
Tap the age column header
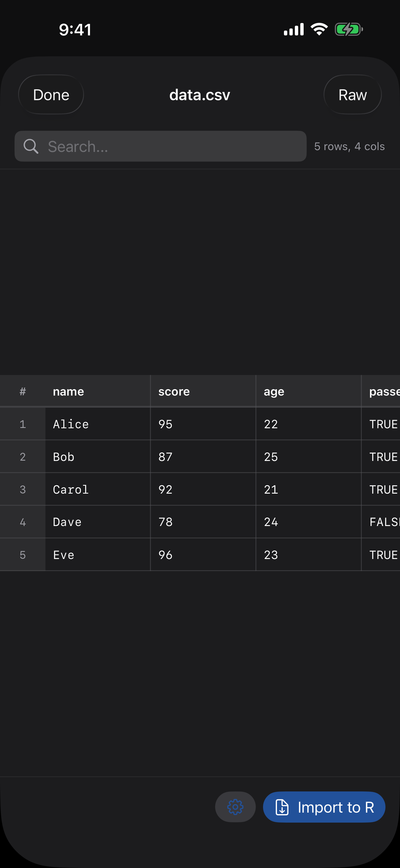(274, 391)
